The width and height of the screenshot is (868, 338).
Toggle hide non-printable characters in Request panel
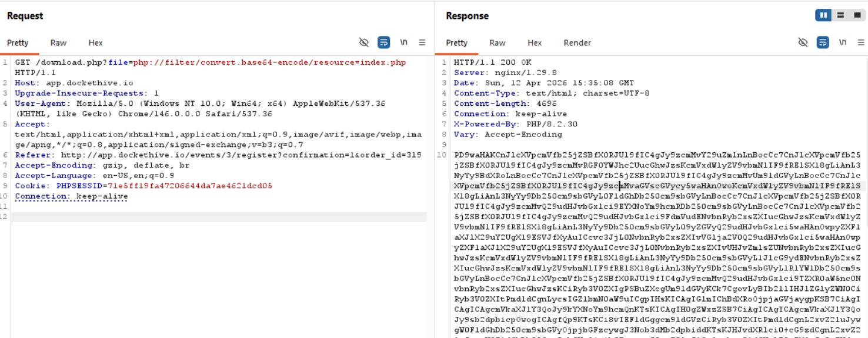pyautogui.click(x=364, y=42)
